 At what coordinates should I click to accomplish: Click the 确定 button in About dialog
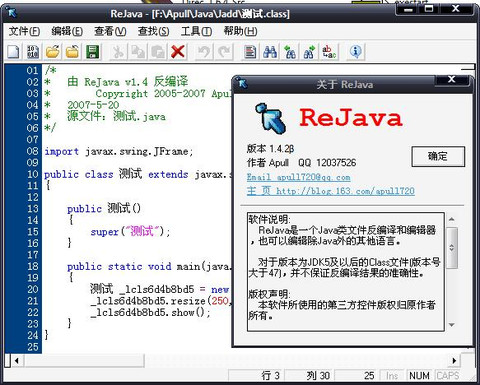[438, 156]
